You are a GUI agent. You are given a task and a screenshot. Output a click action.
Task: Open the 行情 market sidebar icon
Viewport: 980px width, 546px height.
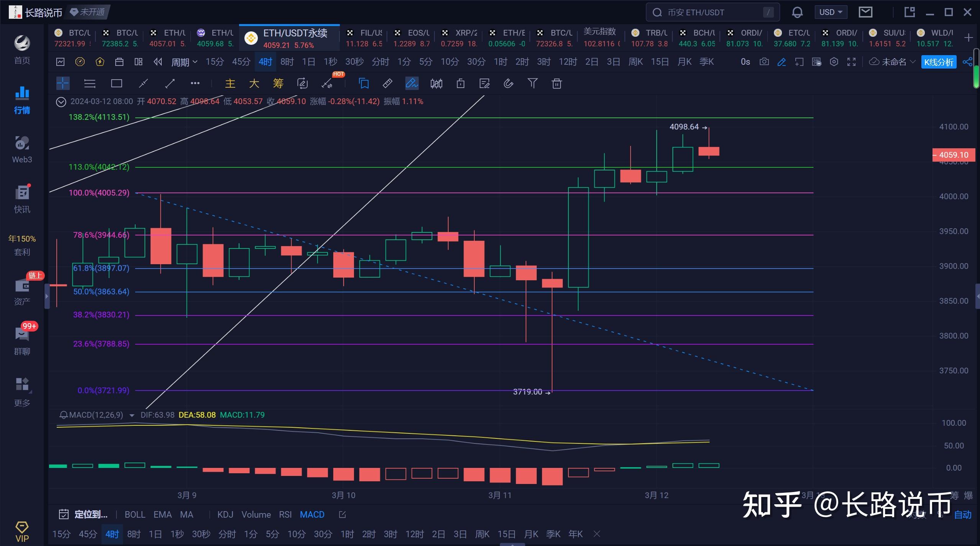[22, 100]
